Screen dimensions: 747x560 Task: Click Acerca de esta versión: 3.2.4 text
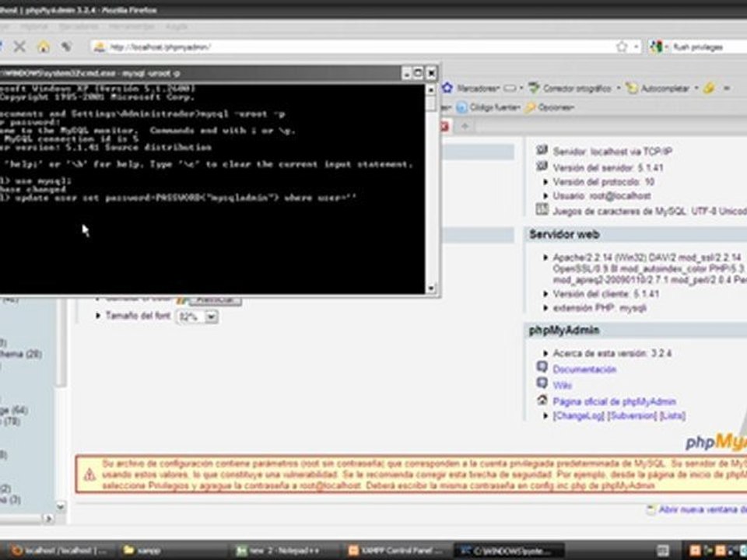612,353
